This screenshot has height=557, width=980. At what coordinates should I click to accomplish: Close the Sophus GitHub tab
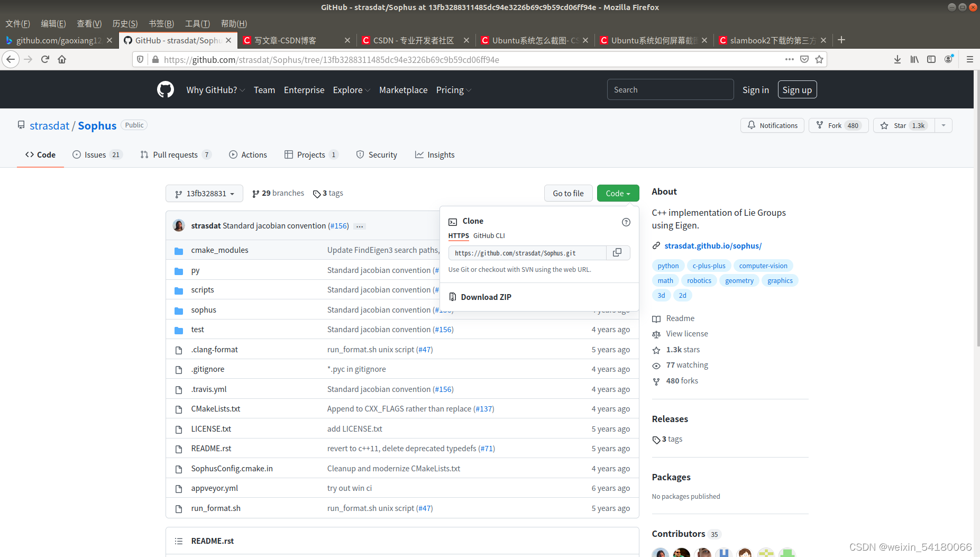pyautogui.click(x=228, y=40)
